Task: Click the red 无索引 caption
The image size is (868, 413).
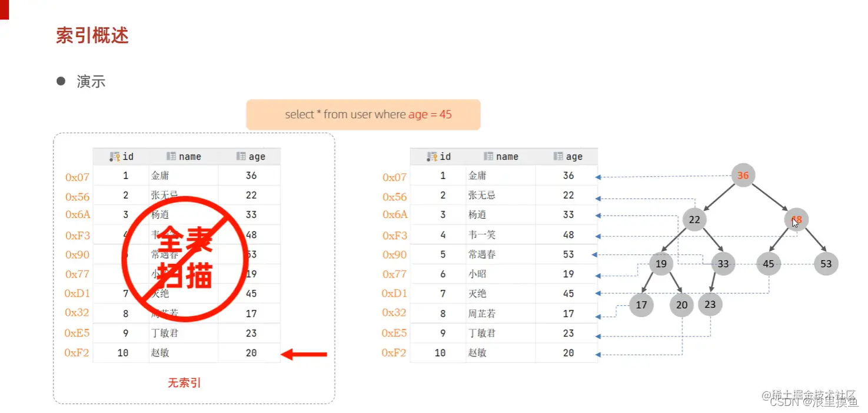Action: [184, 383]
